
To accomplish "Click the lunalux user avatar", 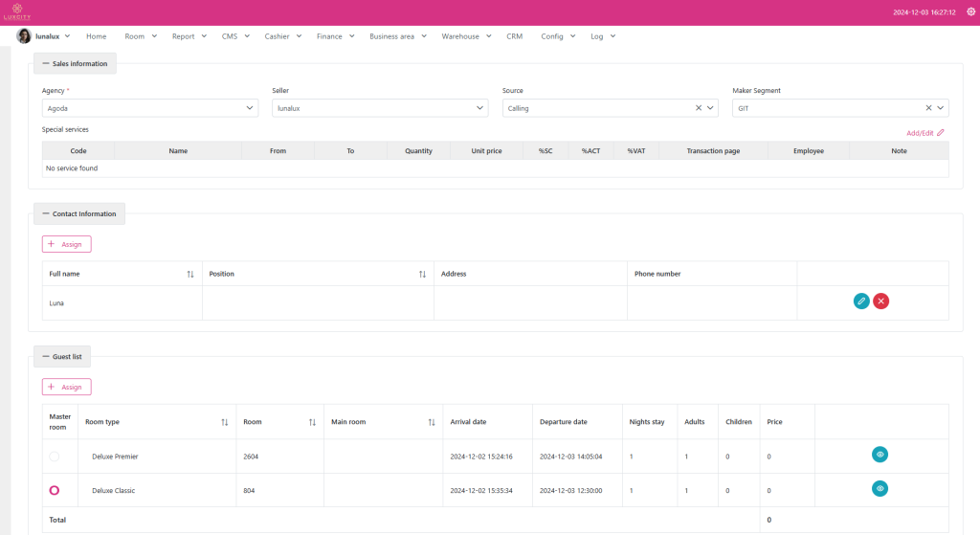I will pos(24,36).
